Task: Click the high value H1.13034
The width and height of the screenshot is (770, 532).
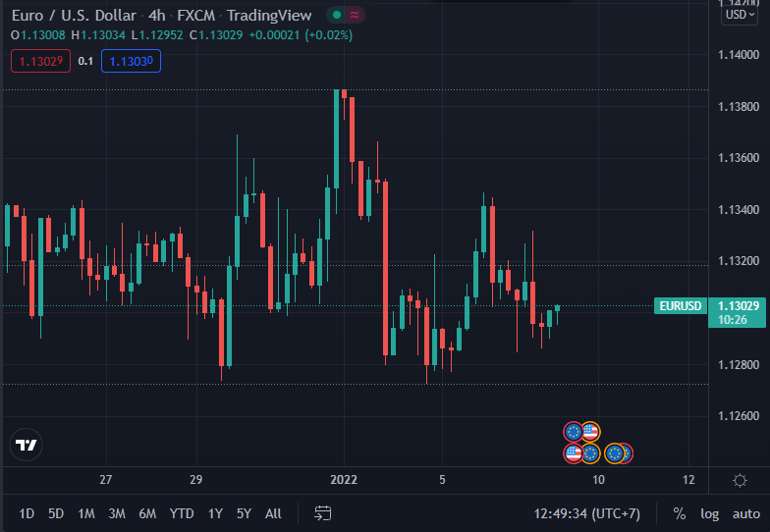Action: click(98, 35)
